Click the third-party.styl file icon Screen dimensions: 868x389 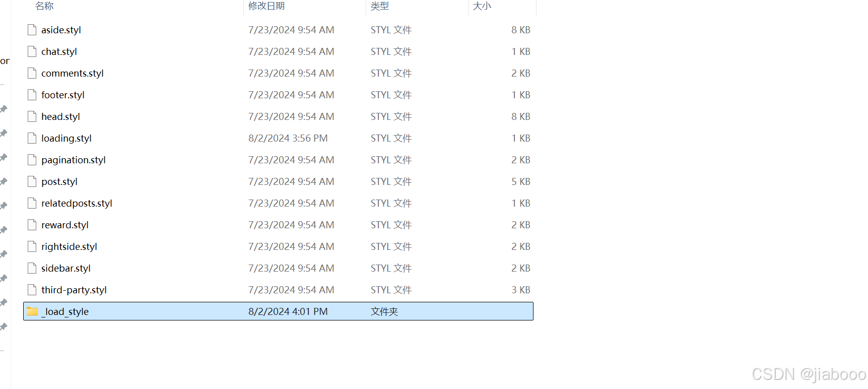click(32, 290)
